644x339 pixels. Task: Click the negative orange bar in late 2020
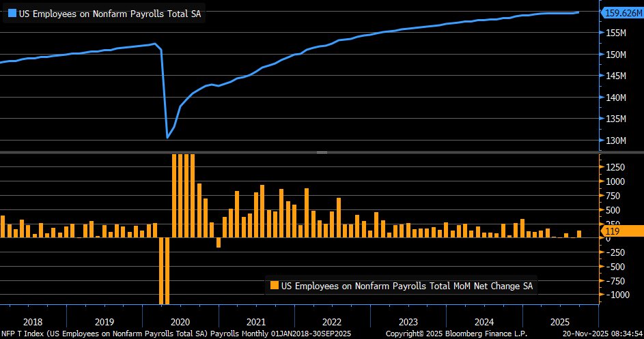219,242
